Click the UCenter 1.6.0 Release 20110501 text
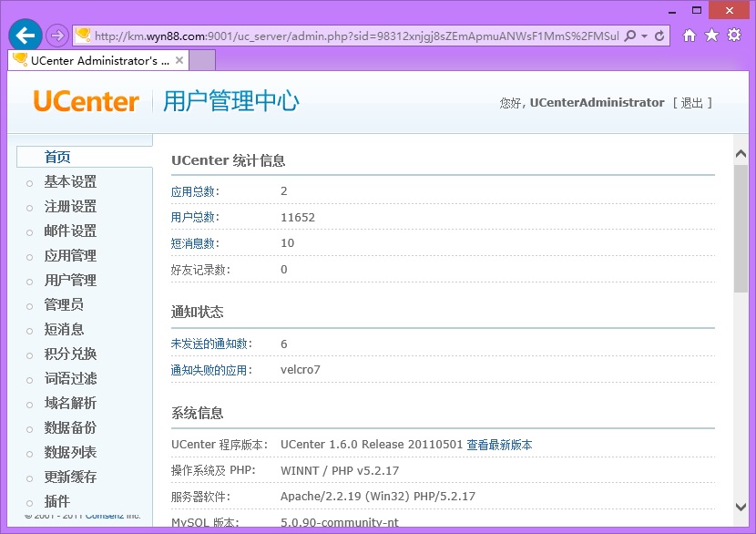This screenshot has width=756, height=534. pyautogui.click(x=372, y=445)
